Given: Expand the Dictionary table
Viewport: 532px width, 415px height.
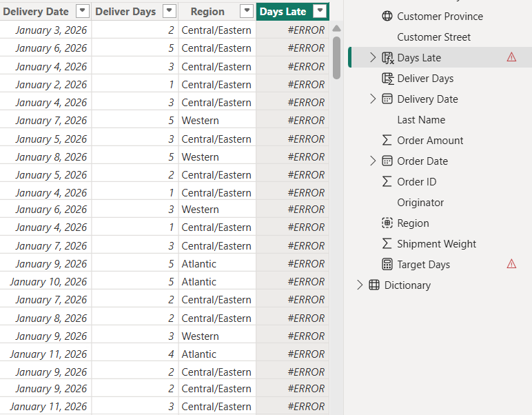Looking at the screenshot, I should 360,285.
